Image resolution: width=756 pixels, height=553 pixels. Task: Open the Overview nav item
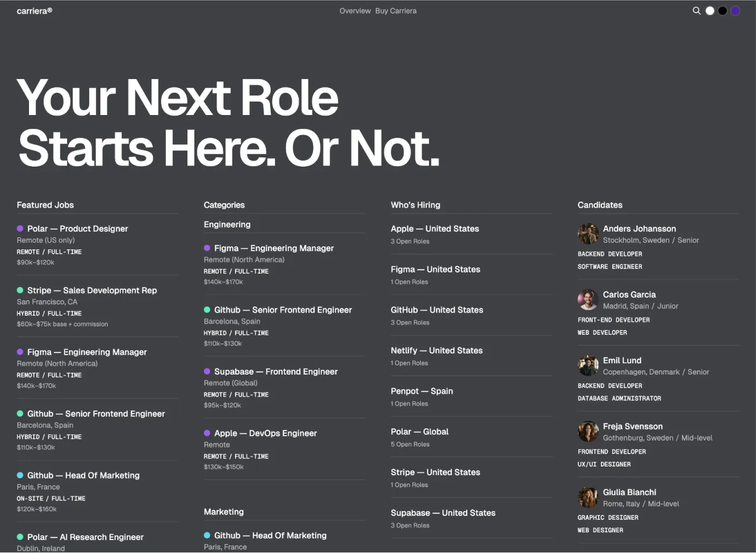click(355, 11)
